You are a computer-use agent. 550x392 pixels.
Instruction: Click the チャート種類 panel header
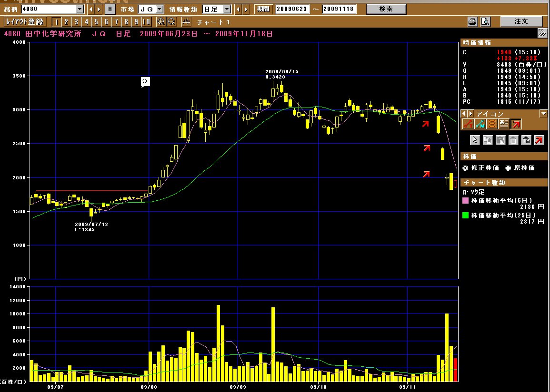[504, 183]
